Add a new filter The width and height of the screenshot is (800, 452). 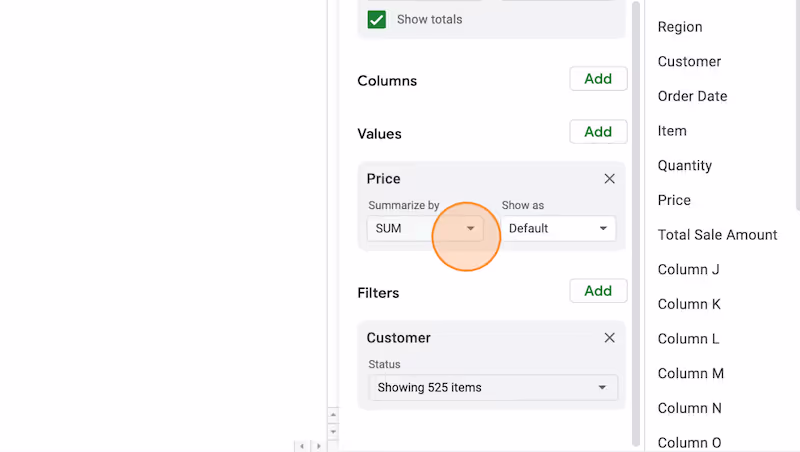coord(598,291)
